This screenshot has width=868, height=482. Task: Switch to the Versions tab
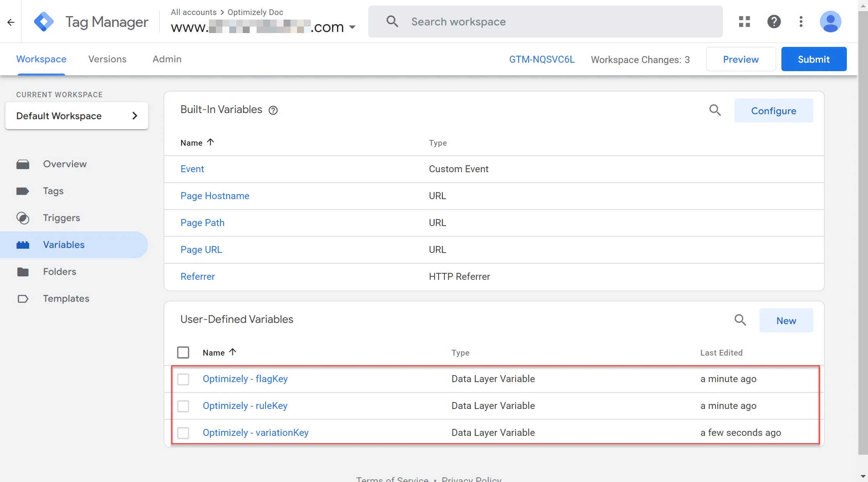(107, 59)
